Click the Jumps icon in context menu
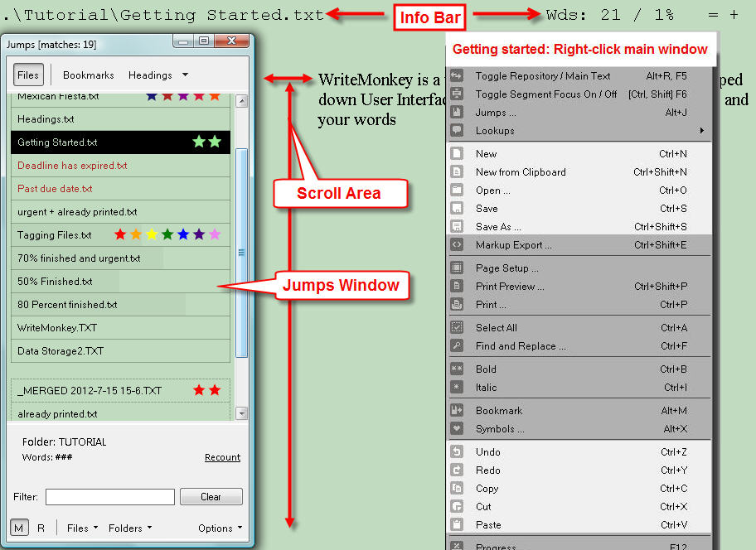756x550 pixels. [457, 112]
